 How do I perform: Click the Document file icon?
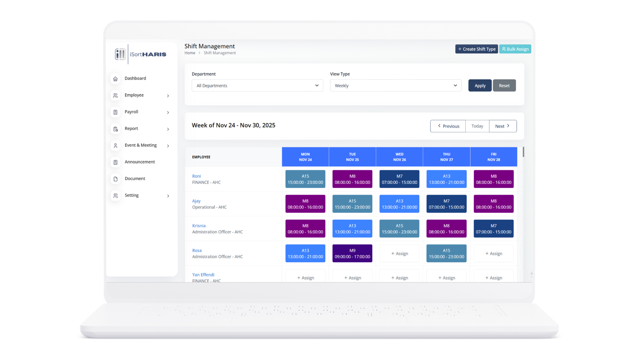[116, 179]
